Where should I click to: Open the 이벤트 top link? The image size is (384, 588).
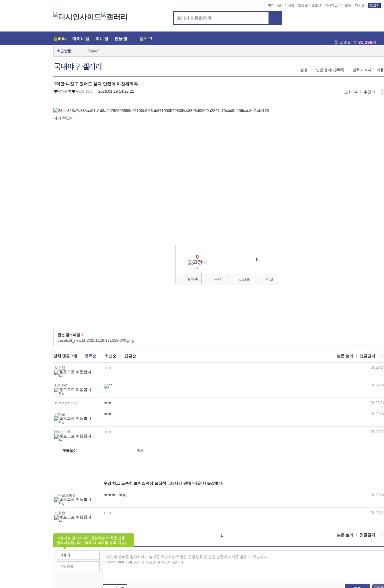pos(346,5)
